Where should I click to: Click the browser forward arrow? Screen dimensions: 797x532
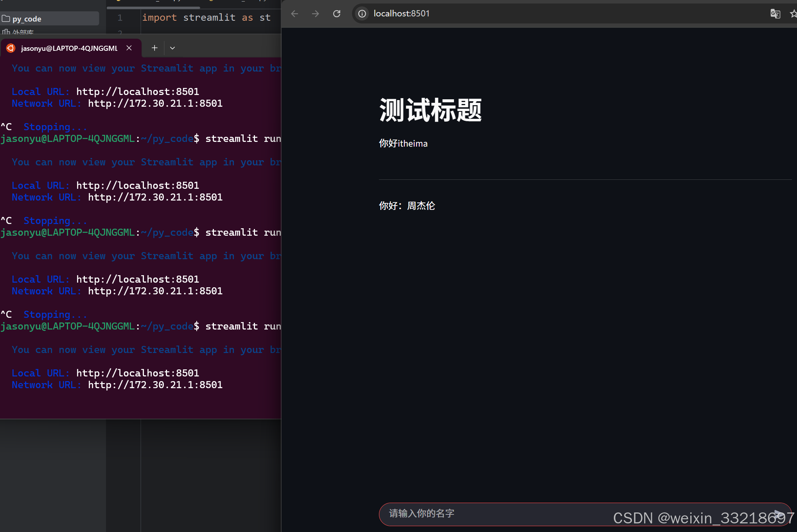coord(315,14)
